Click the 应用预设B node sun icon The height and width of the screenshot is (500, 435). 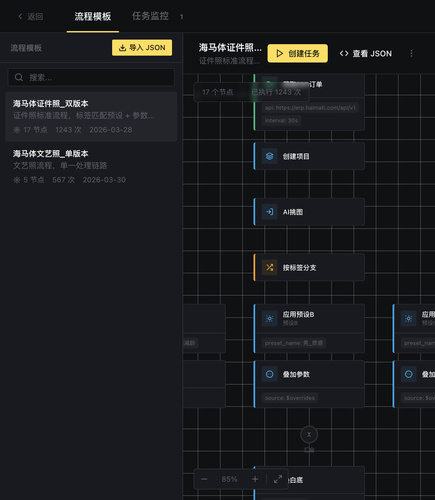pos(269,318)
